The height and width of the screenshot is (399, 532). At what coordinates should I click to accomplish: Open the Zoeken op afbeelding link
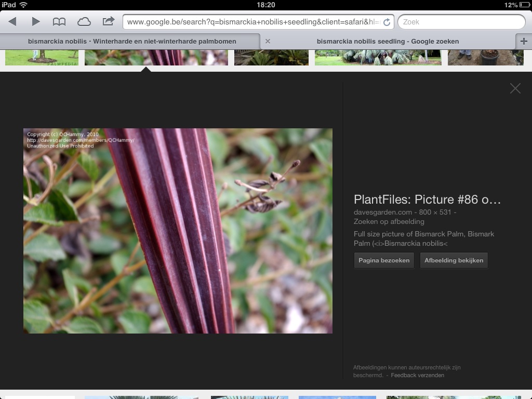[389, 222]
